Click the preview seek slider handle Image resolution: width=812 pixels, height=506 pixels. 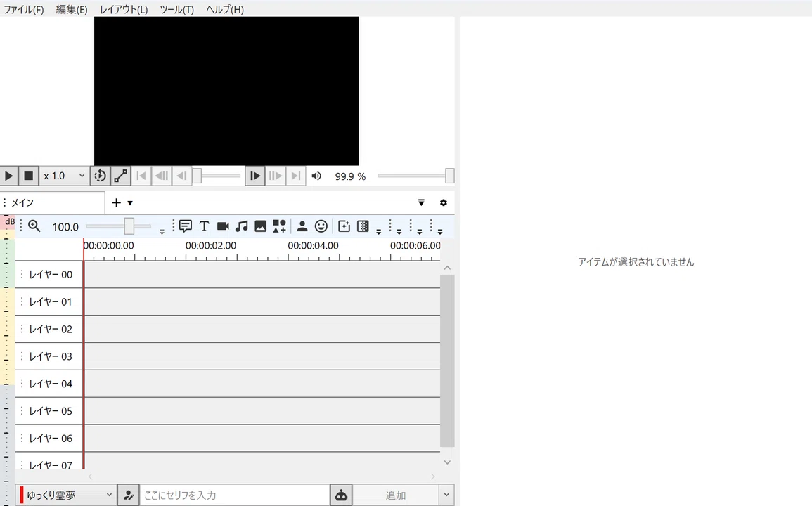click(197, 176)
